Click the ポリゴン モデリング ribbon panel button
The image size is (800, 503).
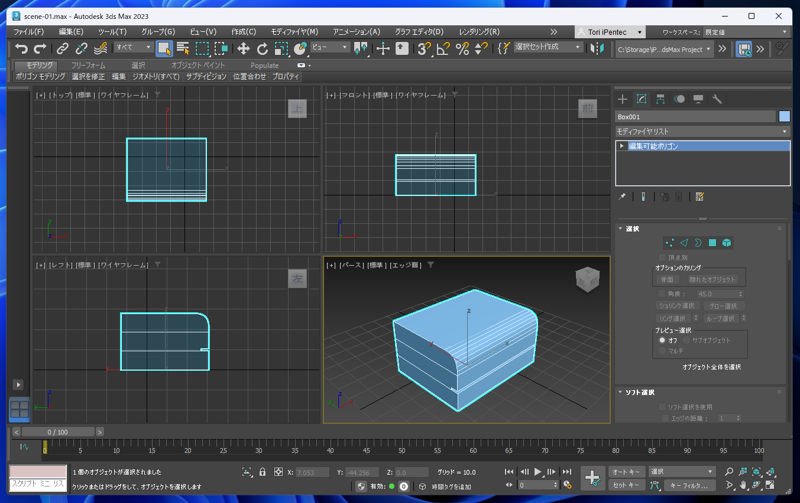pos(40,77)
